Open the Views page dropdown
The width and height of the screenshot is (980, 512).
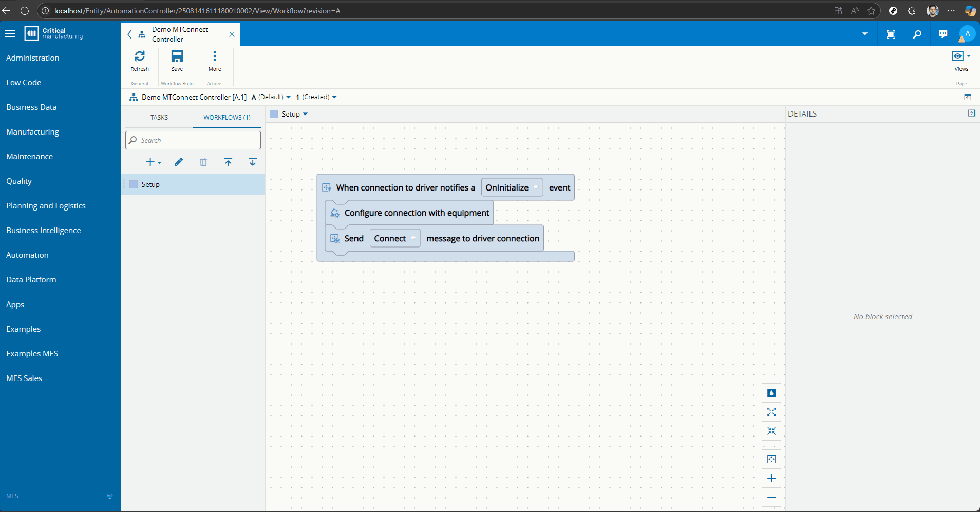click(961, 61)
